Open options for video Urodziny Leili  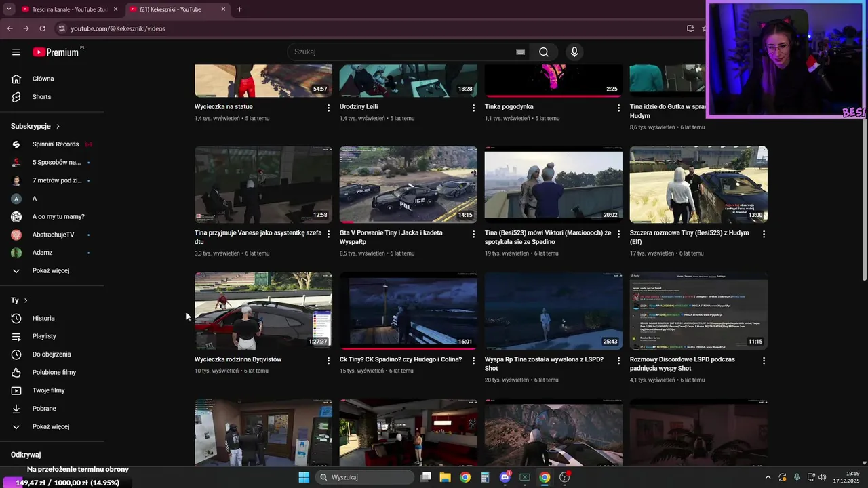(x=473, y=108)
